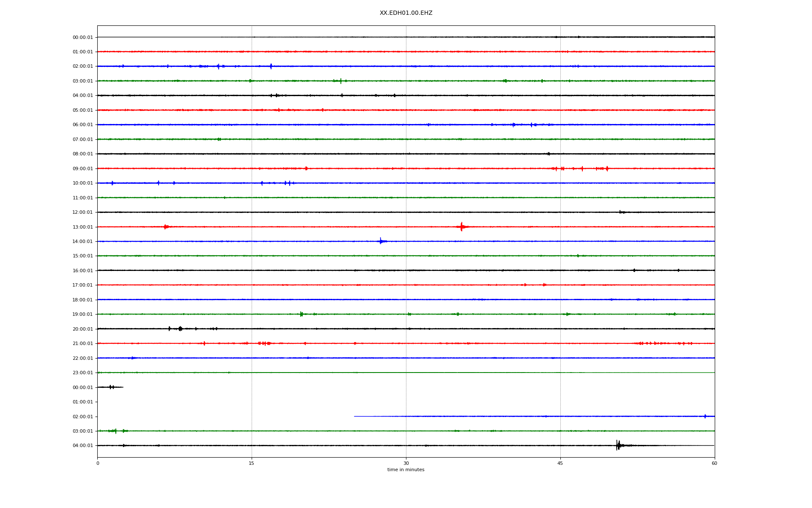Click the 60 tick label on x-axis
812x508 pixels.
pos(714,463)
